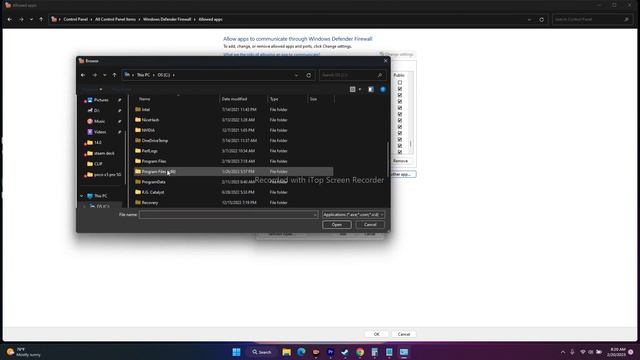Click Cancel in the Allowed apps window

pyautogui.click(x=404, y=334)
